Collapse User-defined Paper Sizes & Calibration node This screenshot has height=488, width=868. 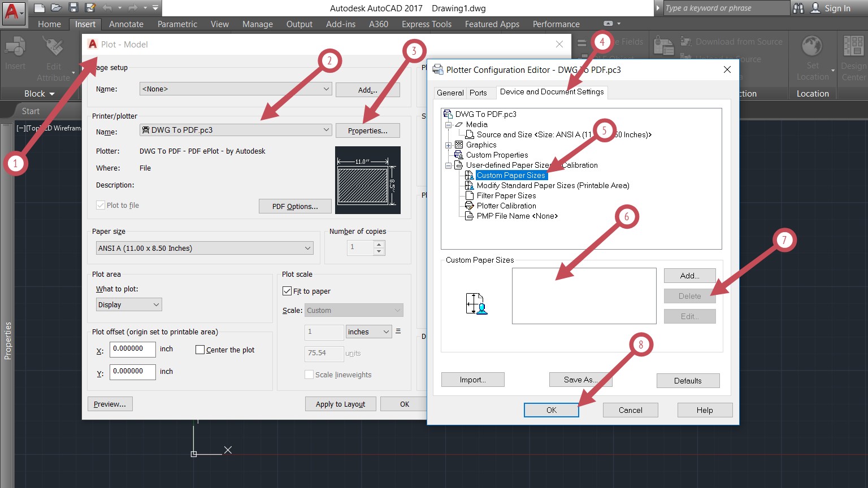448,165
